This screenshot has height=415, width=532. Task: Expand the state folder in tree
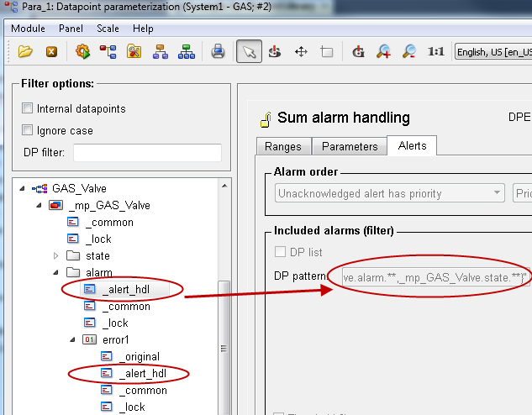[56, 255]
